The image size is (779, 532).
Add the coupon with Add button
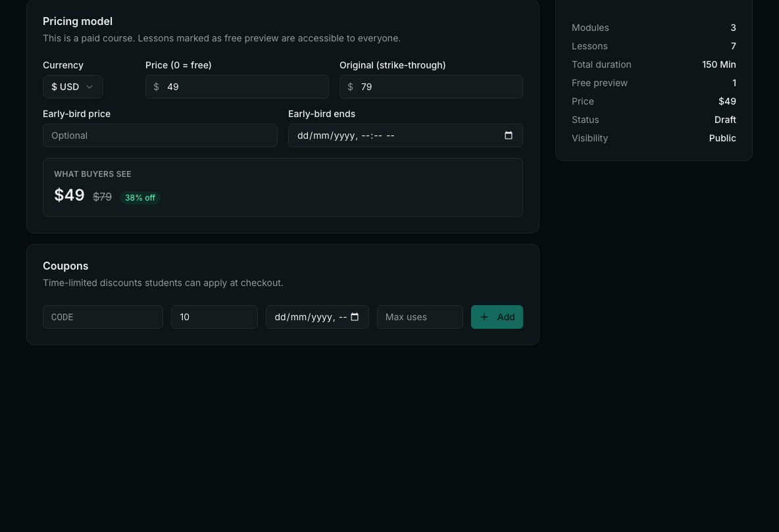tap(497, 317)
